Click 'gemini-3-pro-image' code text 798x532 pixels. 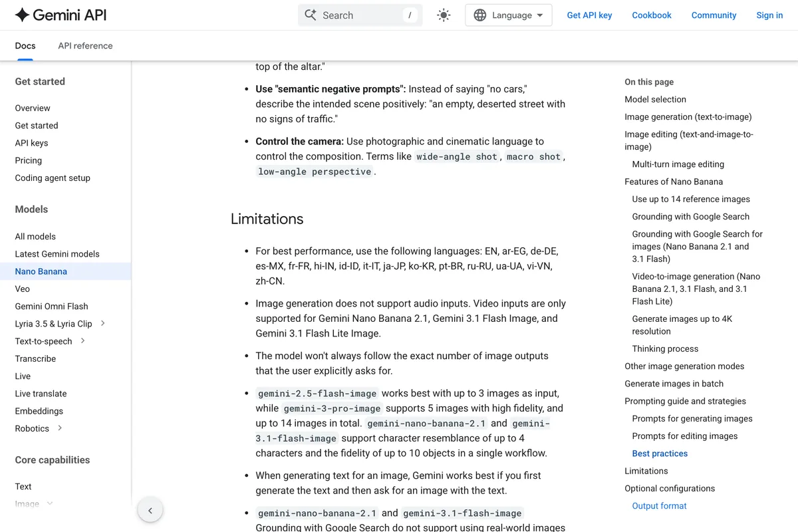tap(332, 408)
